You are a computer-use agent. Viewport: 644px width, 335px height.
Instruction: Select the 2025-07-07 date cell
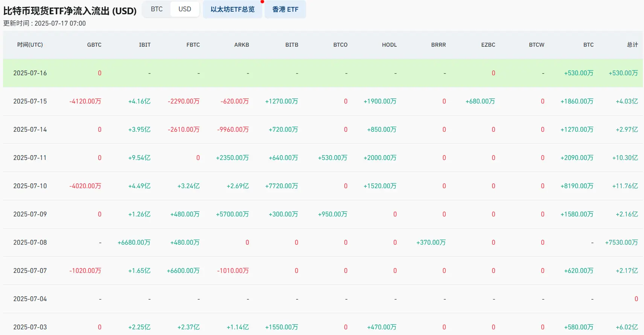pos(30,271)
